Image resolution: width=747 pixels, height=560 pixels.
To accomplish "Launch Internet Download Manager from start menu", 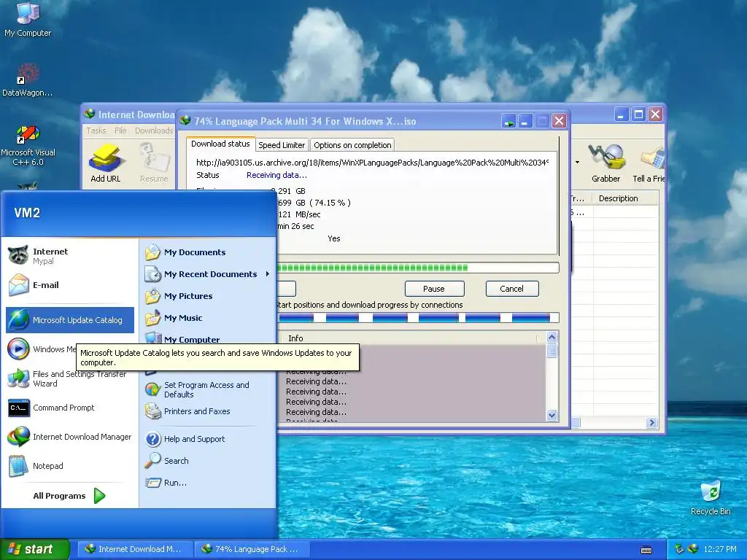I will pos(70,437).
